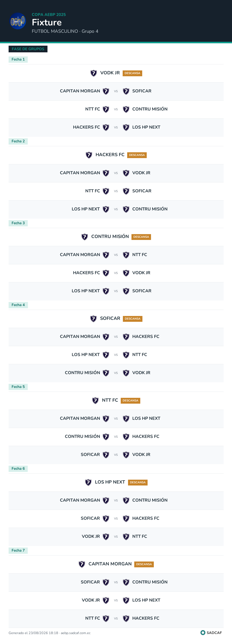
Task: Click the SADCAF logo in the footer
Action: (211, 633)
